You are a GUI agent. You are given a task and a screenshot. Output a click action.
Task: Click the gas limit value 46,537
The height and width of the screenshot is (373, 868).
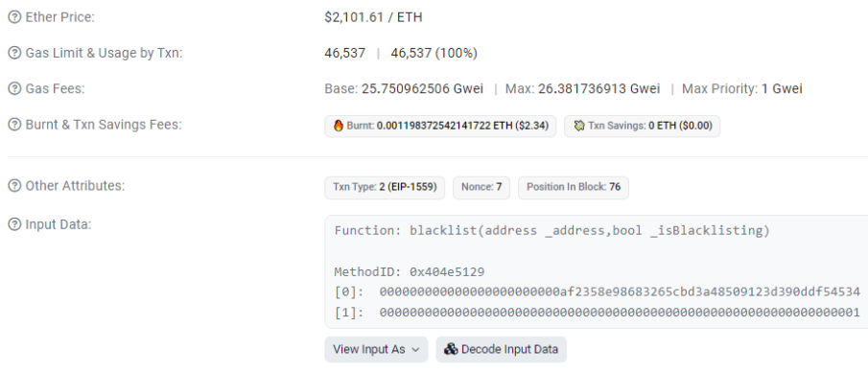pos(345,53)
